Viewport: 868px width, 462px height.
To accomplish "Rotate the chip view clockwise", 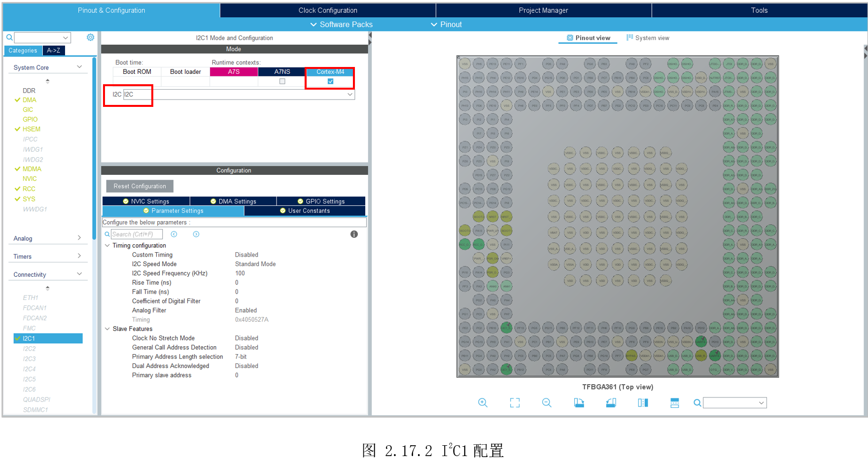I will click(579, 402).
